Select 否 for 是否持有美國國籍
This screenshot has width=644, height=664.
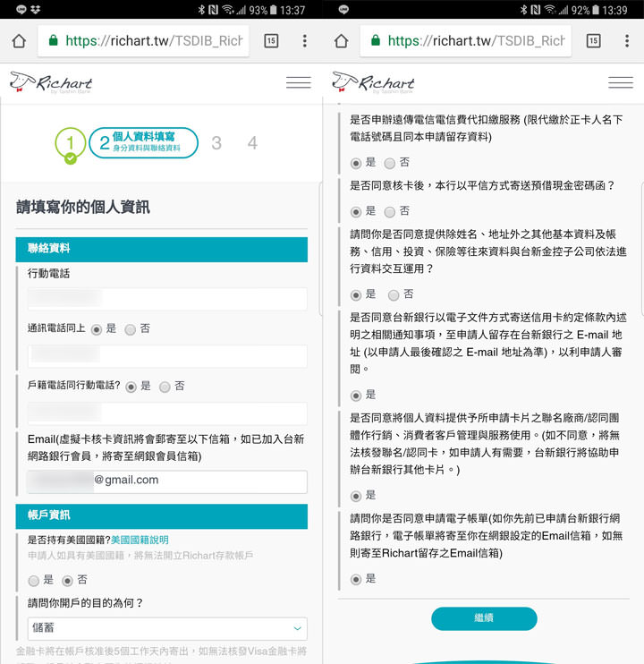point(67,581)
